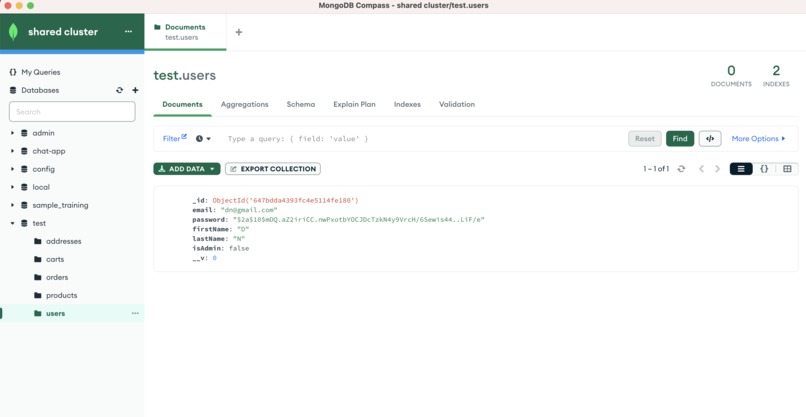This screenshot has height=417, width=806.
Task: Open the shared cluster options menu
Action: click(x=129, y=32)
